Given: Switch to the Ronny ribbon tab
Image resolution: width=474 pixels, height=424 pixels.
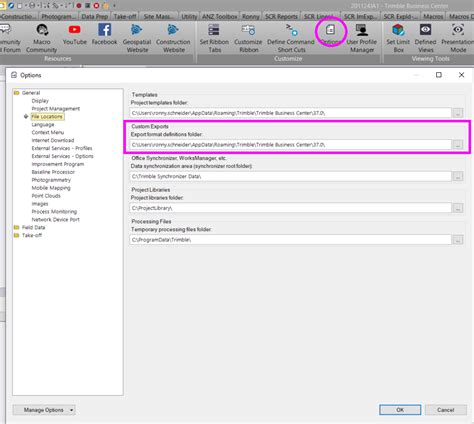Looking at the screenshot, I should tap(251, 16).
